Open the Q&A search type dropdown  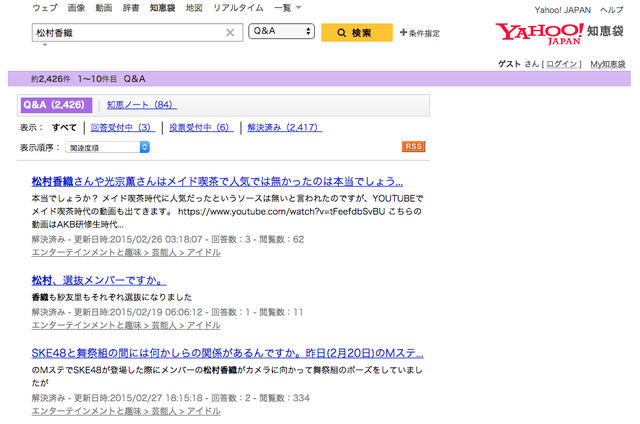[x=281, y=31]
